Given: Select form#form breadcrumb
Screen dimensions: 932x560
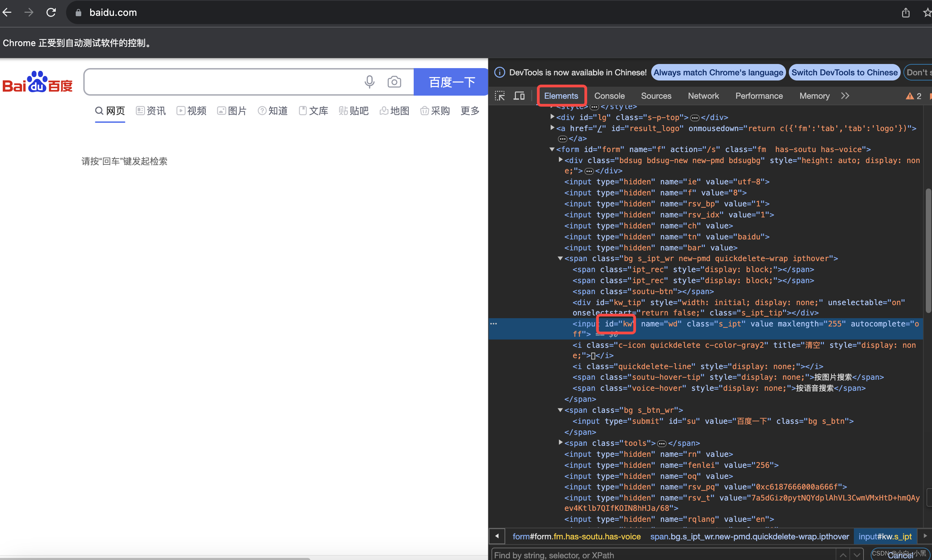Looking at the screenshot, I should (x=576, y=536).
